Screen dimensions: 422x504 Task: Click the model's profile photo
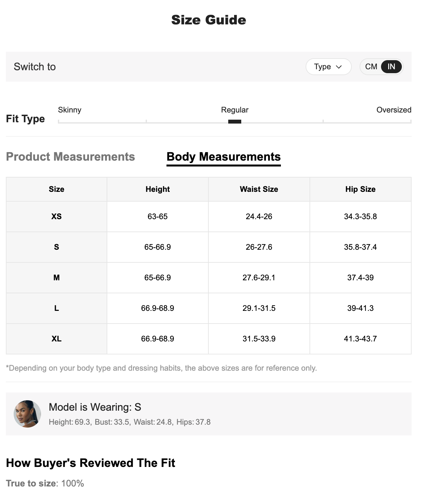tap(27, 414)
